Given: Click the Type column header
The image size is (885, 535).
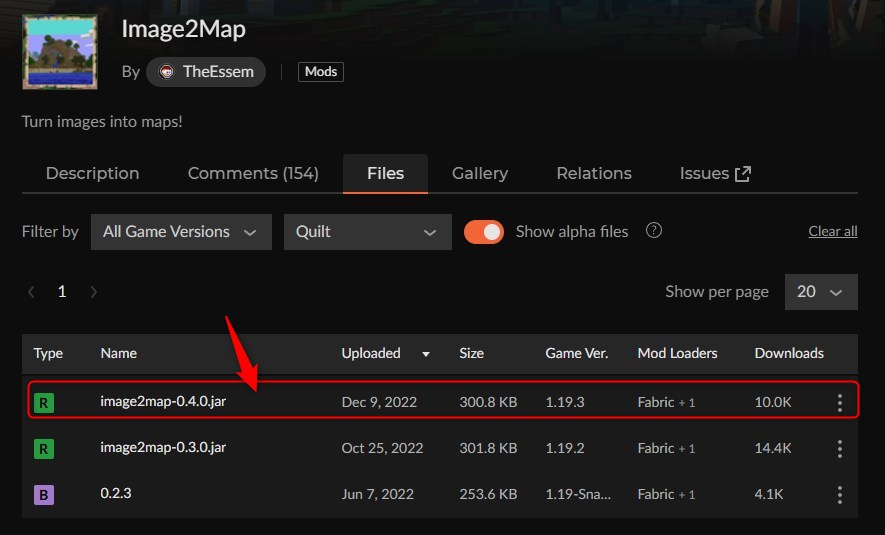Looking at the screenshot, I should coord(48,354).
